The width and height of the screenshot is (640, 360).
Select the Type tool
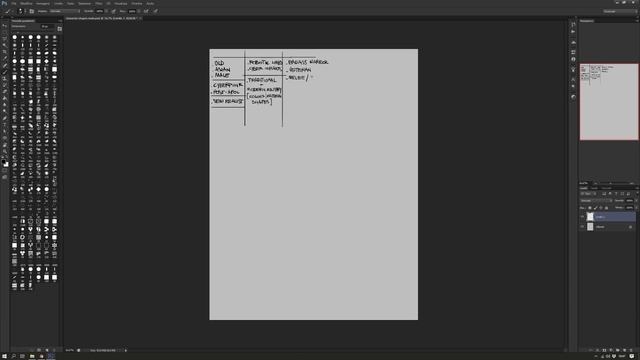pos(4,124)
